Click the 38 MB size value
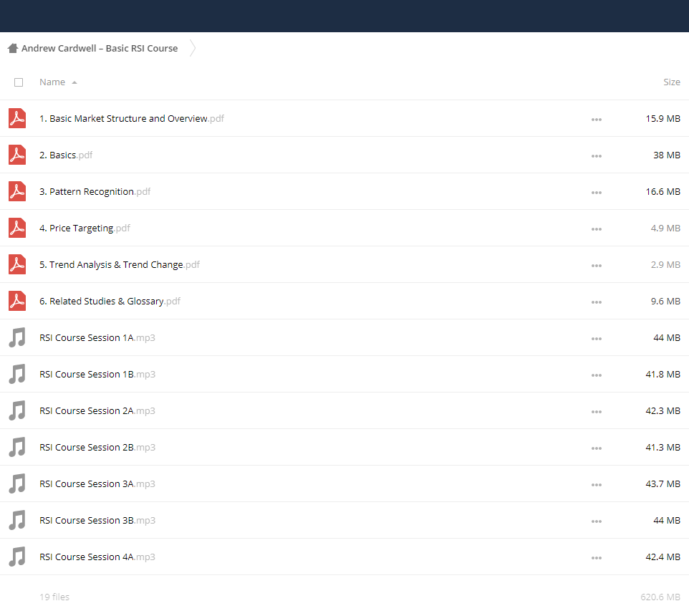689x616 pixels. coord(667,155)
